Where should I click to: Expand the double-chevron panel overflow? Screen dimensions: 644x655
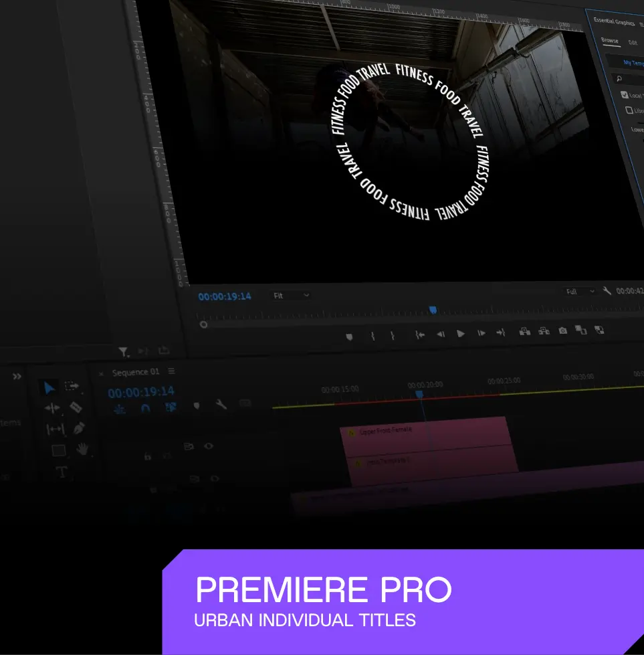point(17,377)
